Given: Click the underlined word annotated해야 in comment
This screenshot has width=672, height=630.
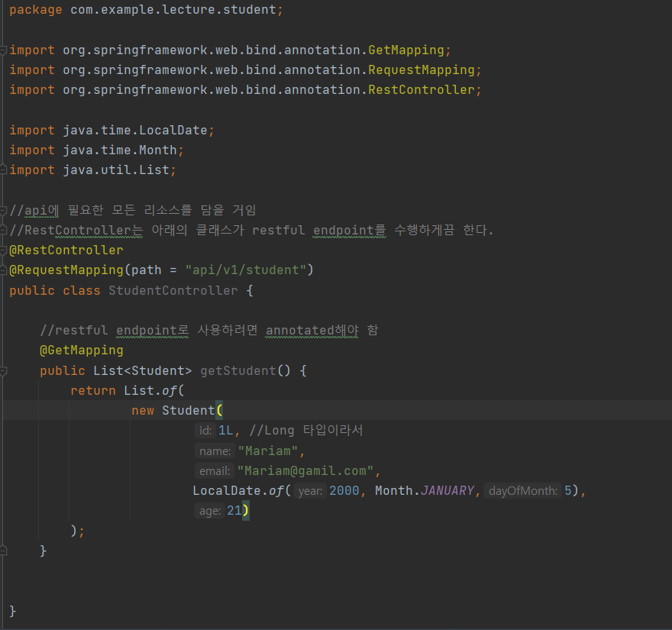Looking at the screenshot, I should pos(312,331).
